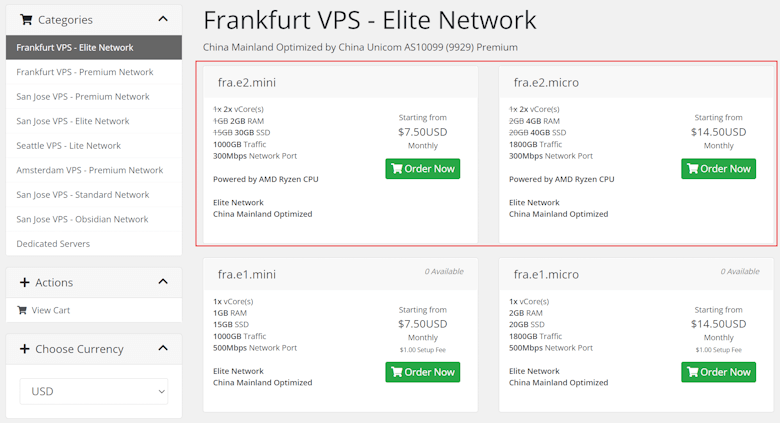Collapse the Choose Currency panel chevron
The height and width of the screenshot is (423, 780).
click(163, 349)
